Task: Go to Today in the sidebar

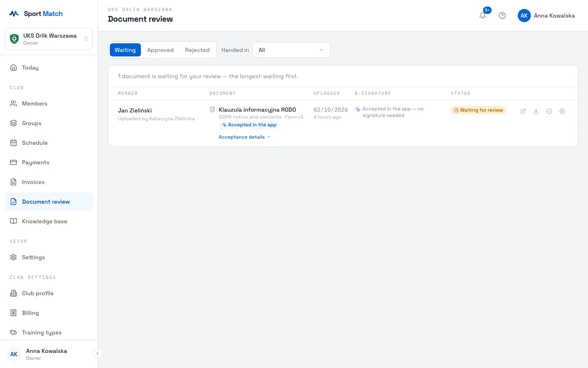Action: point(49,67)
